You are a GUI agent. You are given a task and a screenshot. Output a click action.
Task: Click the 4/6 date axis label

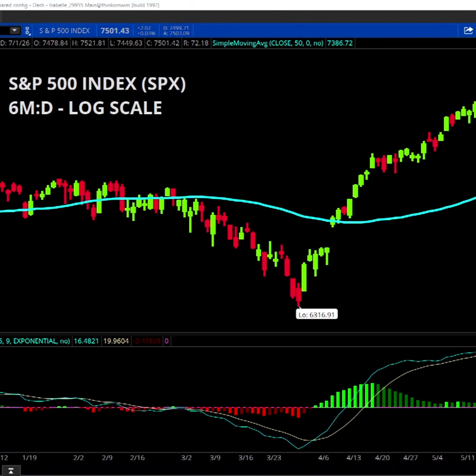[x=324, y=458]
